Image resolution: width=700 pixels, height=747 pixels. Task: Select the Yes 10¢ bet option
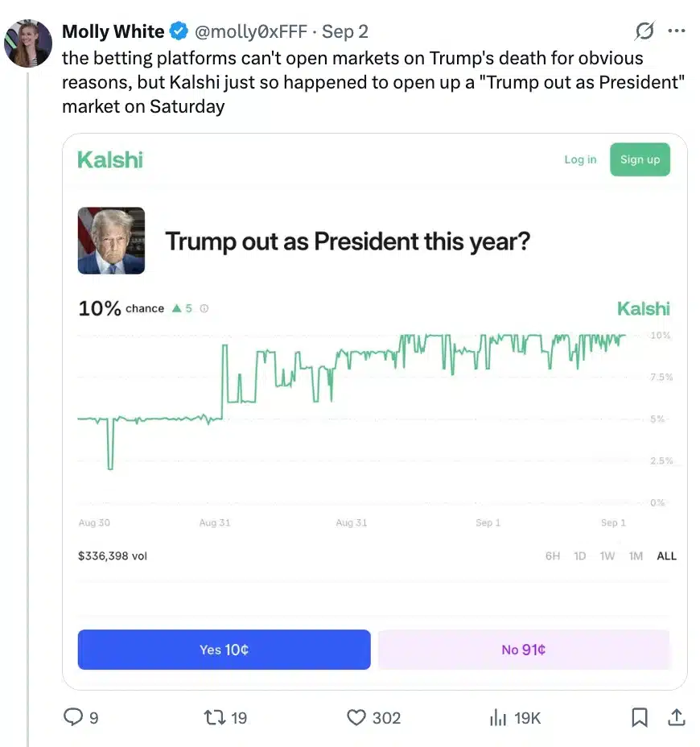pos(223,649)
